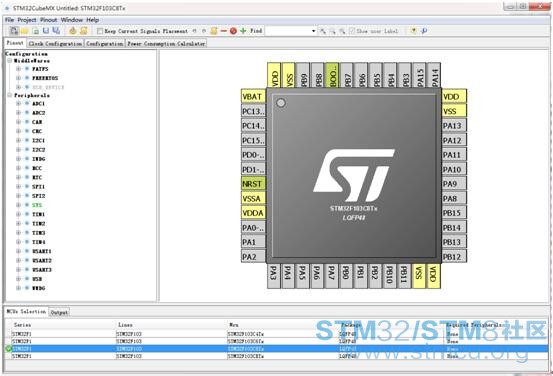Click the magnifier icon at toolbar end
This screenshot has height=376, width=553.
424,31
